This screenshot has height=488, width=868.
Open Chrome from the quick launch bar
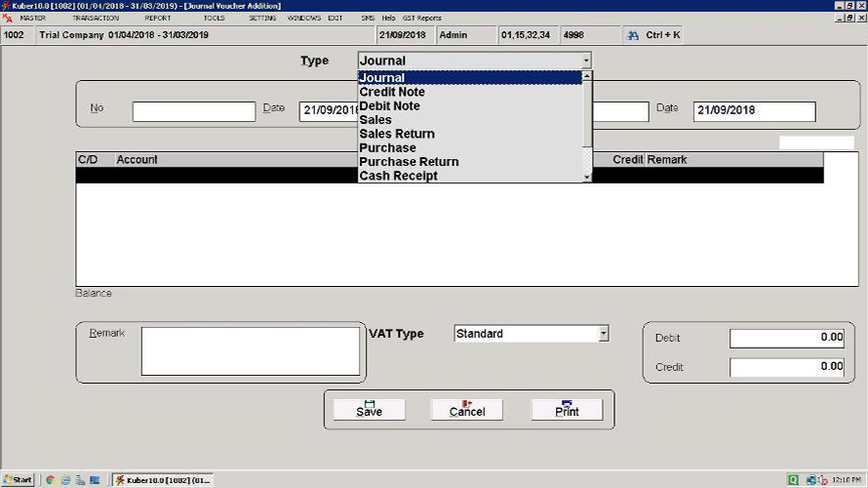pos(50,479)
